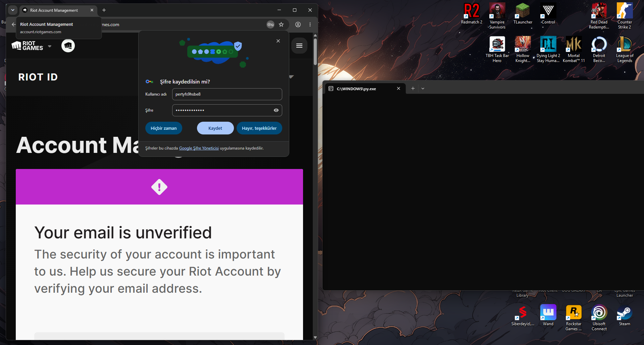Open the Wand desktop shortcut
Screen dimensions: 644x345
pos(548,315)
